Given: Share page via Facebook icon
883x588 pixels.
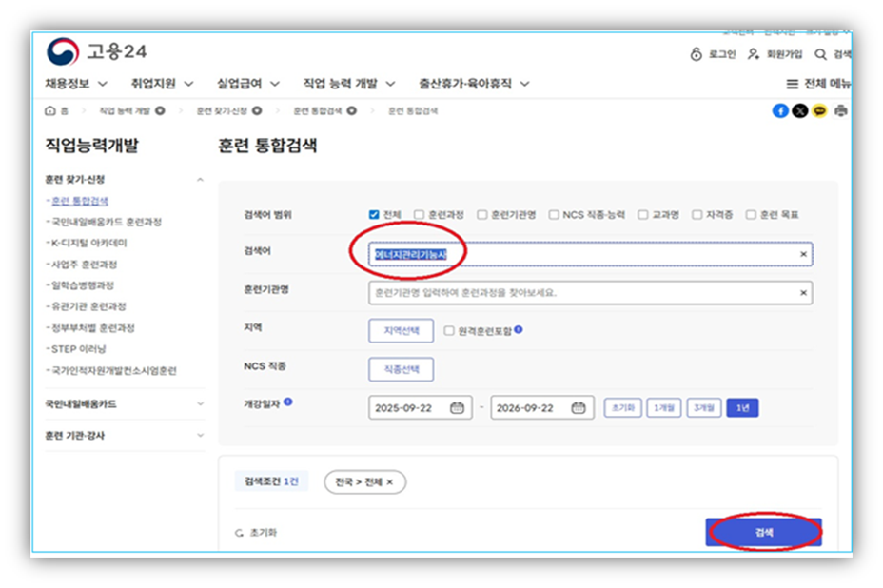Looking at the screenshot, I should [780, 111].
